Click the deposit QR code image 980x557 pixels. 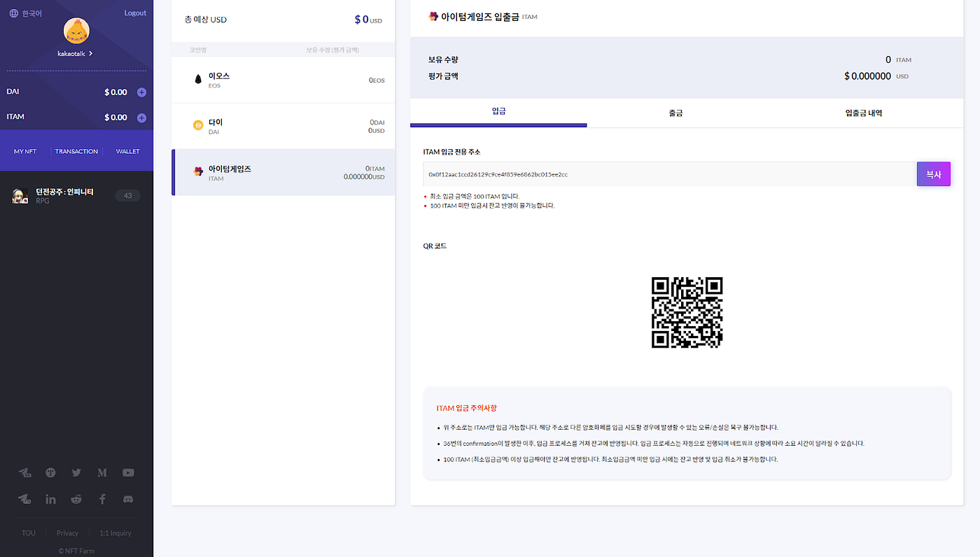click(x=687, y=312)
